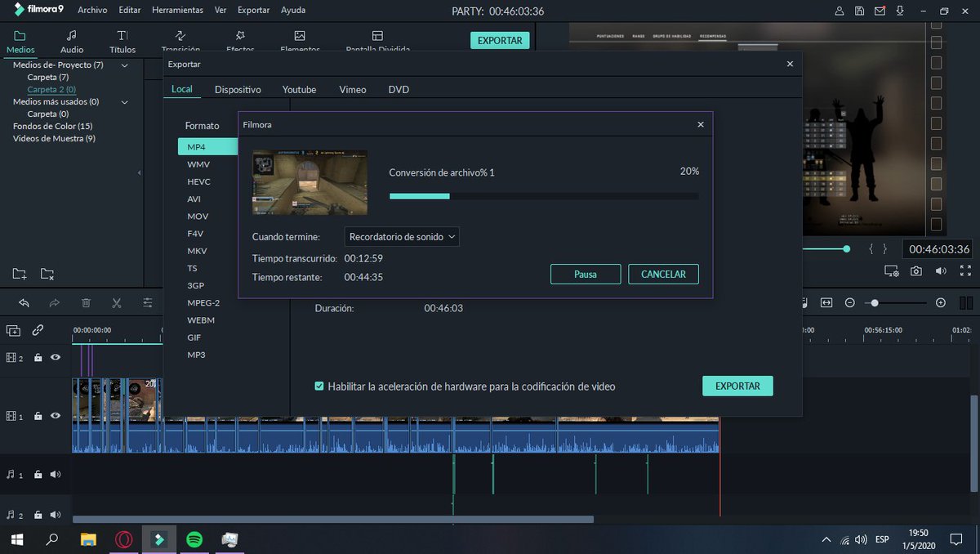The height and width of the screenshot is (554, 980).
Task: Click the timeline horizontal scrollbar
Action: pos(333,519)
